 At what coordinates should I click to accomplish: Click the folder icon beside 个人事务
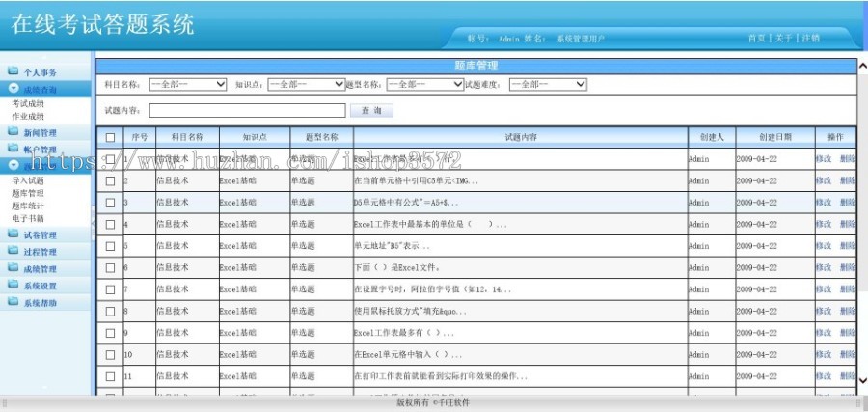coord(14,70)
